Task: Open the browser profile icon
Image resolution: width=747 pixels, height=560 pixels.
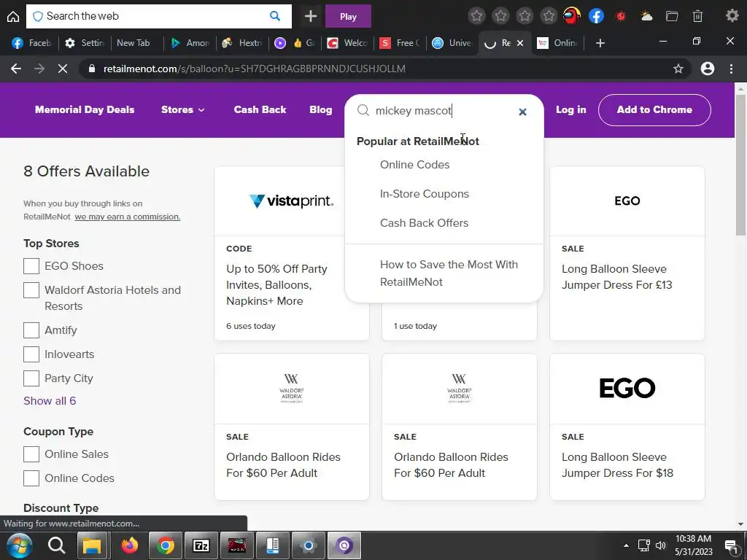Action: 708,69
